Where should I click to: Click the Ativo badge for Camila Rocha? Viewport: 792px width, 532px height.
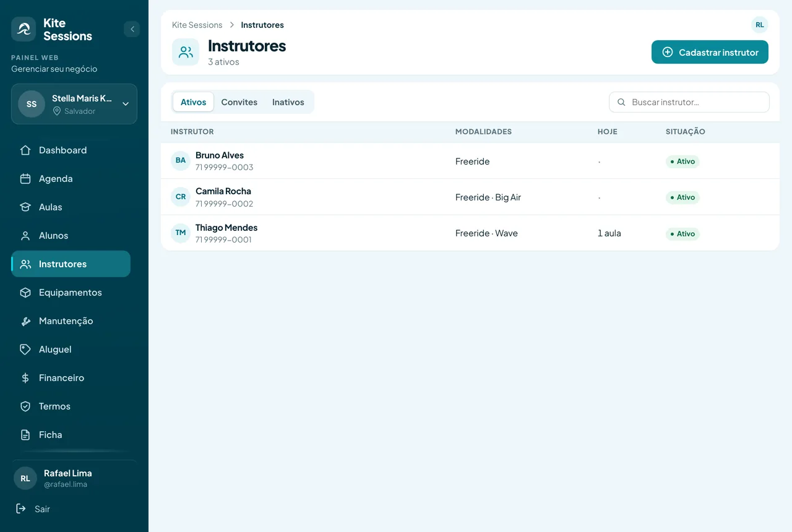click(682, 197)
